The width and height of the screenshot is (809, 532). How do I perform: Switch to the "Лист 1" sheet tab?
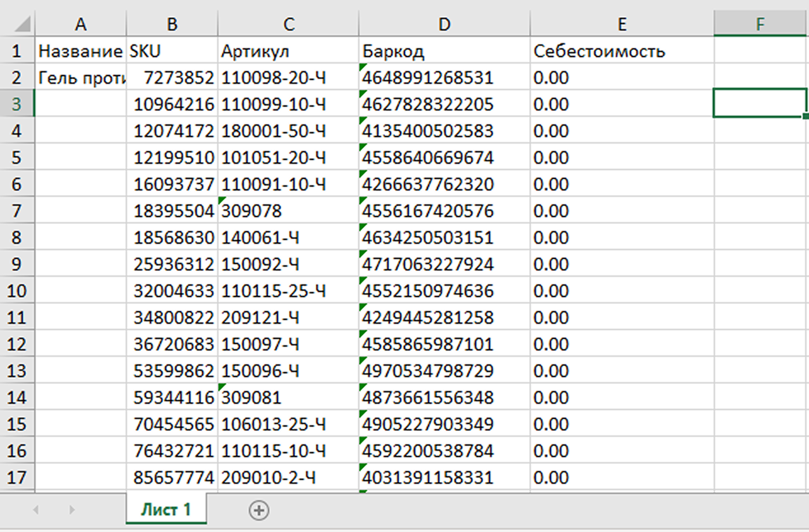click(166, 509)
